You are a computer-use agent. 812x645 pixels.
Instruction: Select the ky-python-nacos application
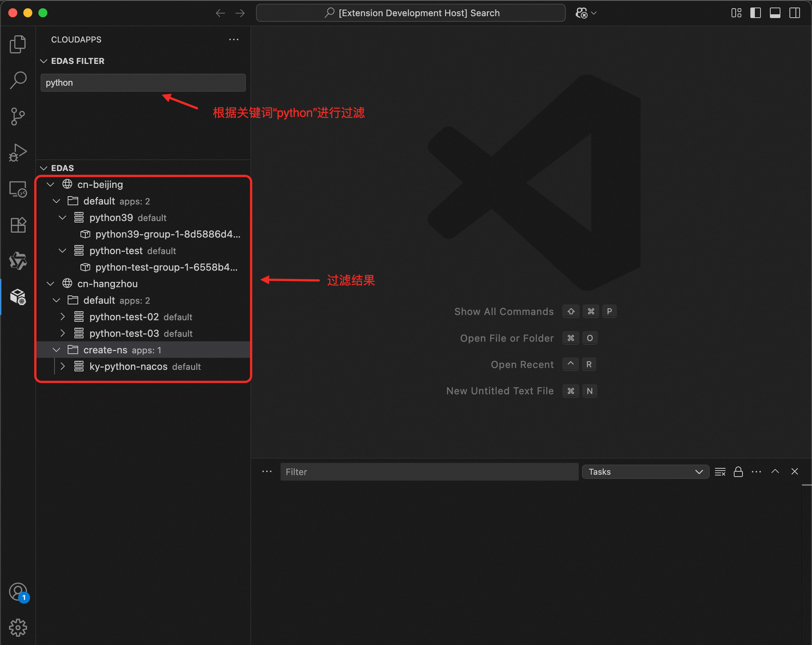click(x=128, y=366)
